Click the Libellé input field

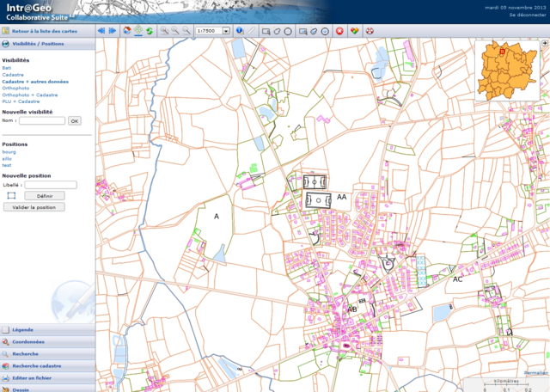tap(51, 185)
